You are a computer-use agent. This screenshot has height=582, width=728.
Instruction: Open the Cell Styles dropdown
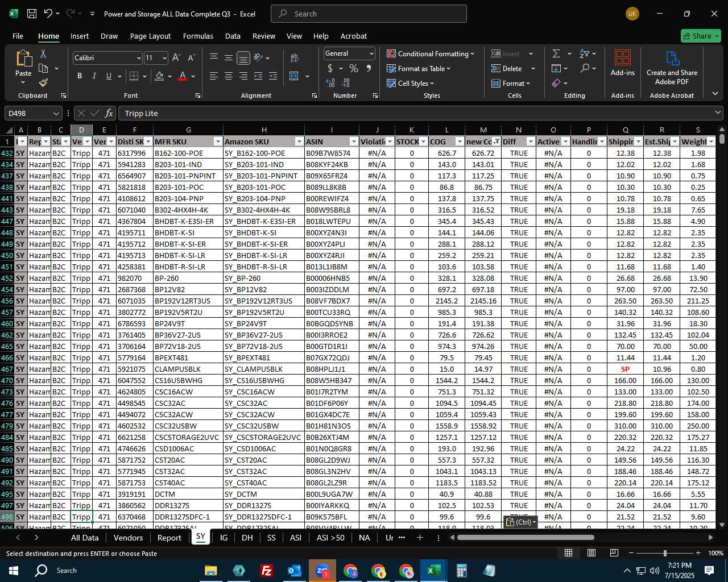[x=410, y=83]
